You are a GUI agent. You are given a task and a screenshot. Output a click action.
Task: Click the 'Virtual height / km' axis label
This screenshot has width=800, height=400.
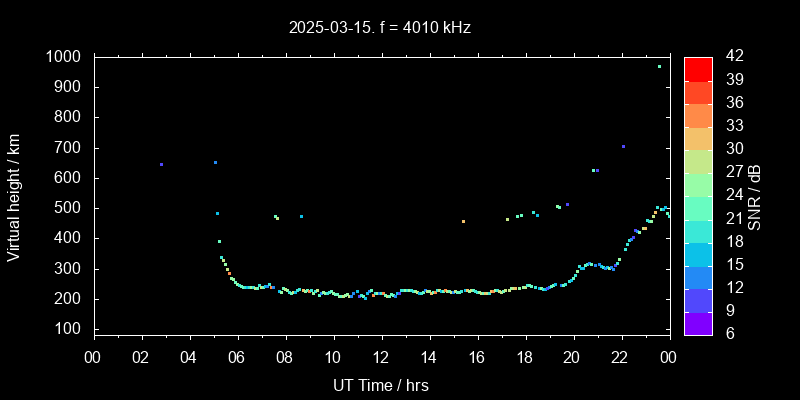(x=14, y=196)
